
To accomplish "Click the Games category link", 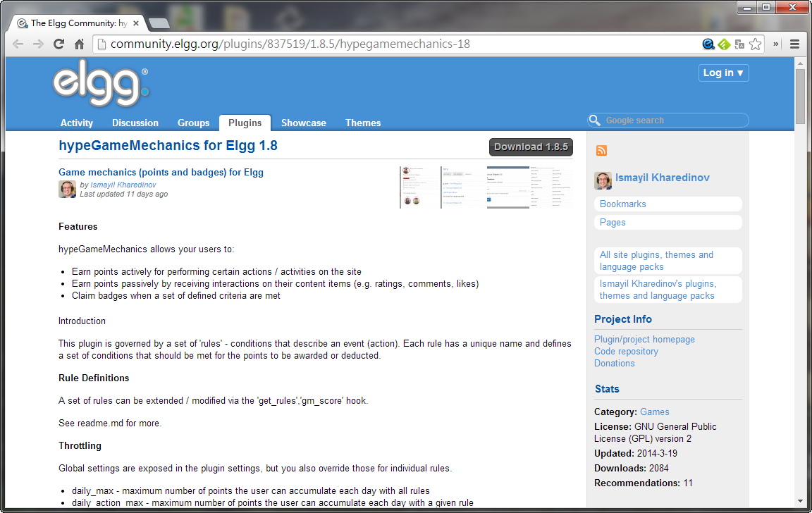I will pyautogui.click(x=654, y=412).
